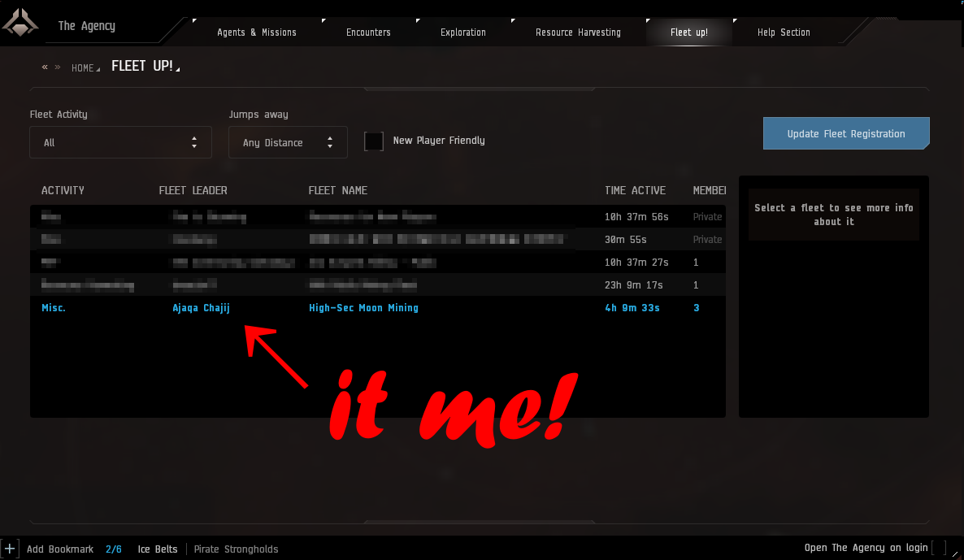
Task: Sort fleets by TIME ACTIVE column header
Action: click(635, 190)
